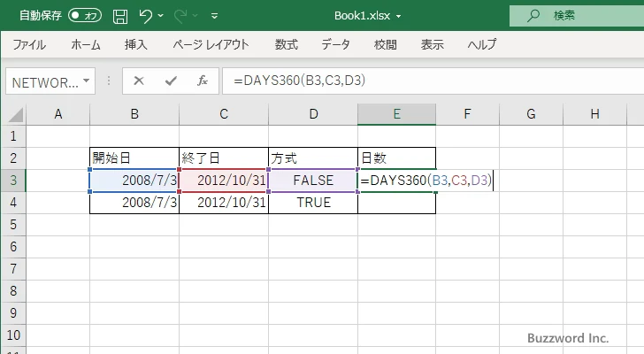Switch to the ホーム tab

click(86, 44)
